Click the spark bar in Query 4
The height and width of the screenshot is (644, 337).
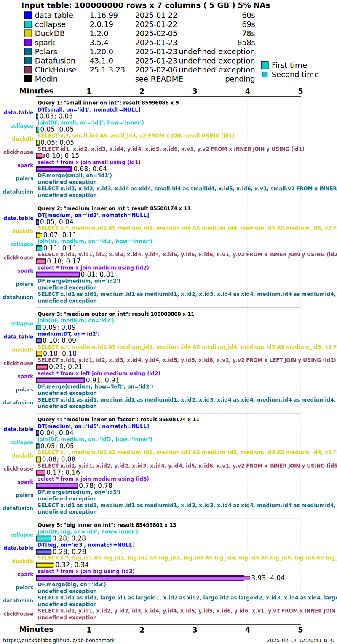[57, 486]
